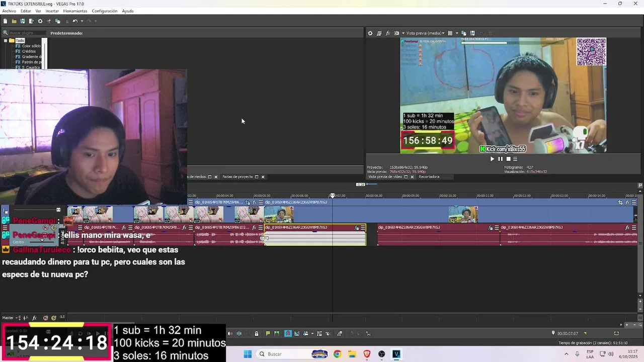Undo the last action
The width and height of the screenshot is (644, 362).
(75, 21)
